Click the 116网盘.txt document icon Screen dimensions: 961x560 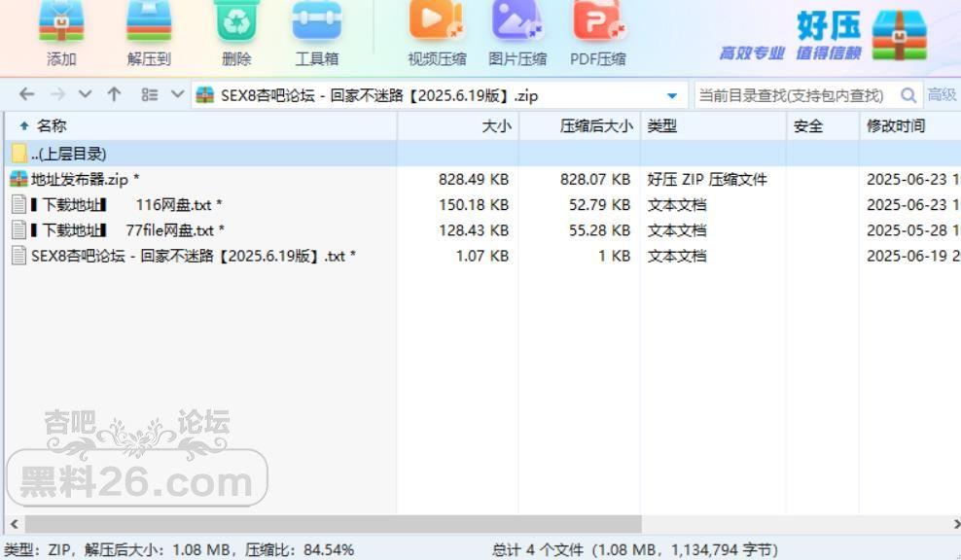pos(19,204)
